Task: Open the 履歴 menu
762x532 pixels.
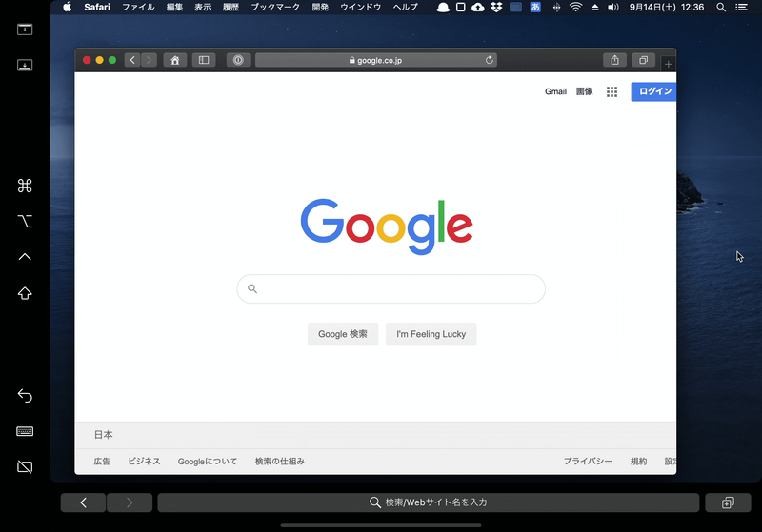Action: (x=231, y=7)
